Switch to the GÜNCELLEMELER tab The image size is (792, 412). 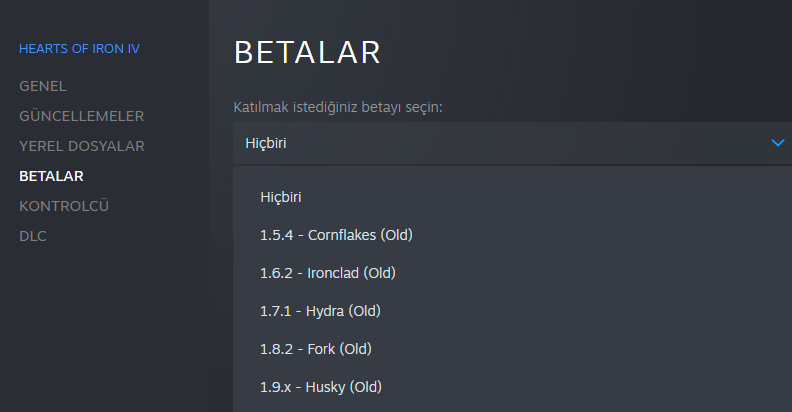point(81,116)
